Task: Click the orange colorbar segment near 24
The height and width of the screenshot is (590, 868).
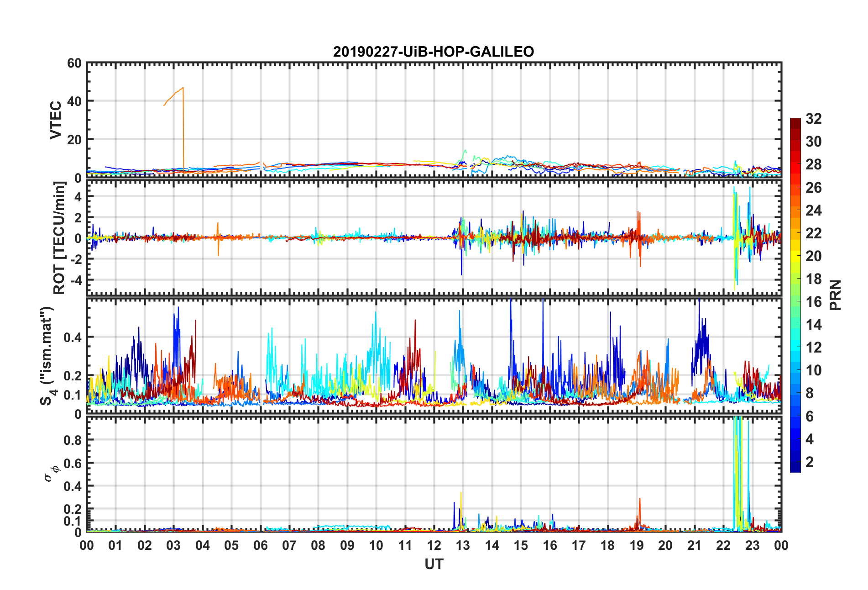Action: pyautogui.click(x=795, y=210)
